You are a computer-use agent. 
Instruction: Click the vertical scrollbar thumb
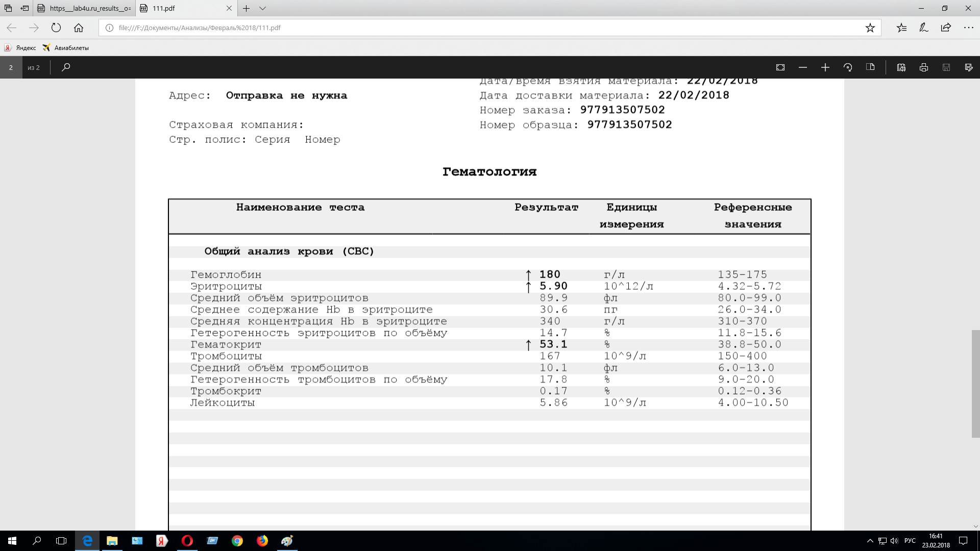[x=975, y=384]
